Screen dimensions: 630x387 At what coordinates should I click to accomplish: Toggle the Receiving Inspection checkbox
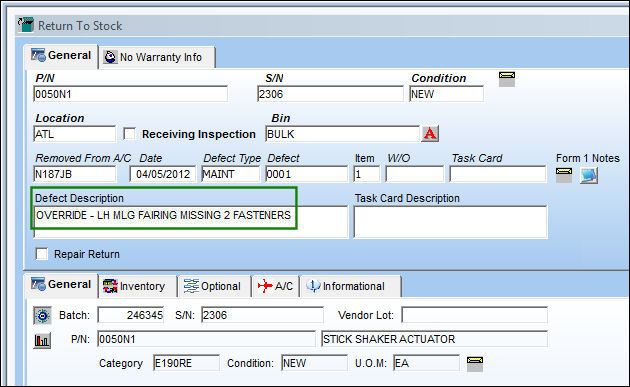click(129, 134)
